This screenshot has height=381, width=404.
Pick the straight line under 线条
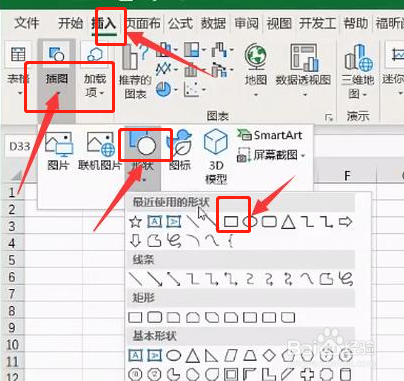pyautogui.click(x=135, y=279)
